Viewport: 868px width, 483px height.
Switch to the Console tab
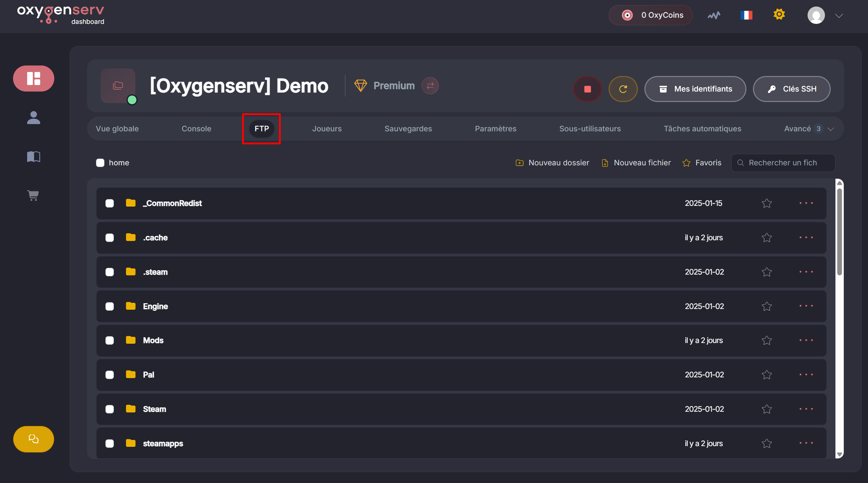[x=196, y=129]
